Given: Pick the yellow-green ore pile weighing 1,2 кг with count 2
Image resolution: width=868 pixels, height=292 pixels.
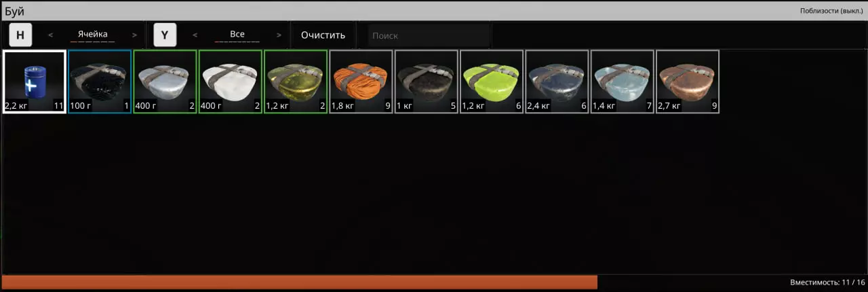Looking at the screenshot, I should click(296, 81).
